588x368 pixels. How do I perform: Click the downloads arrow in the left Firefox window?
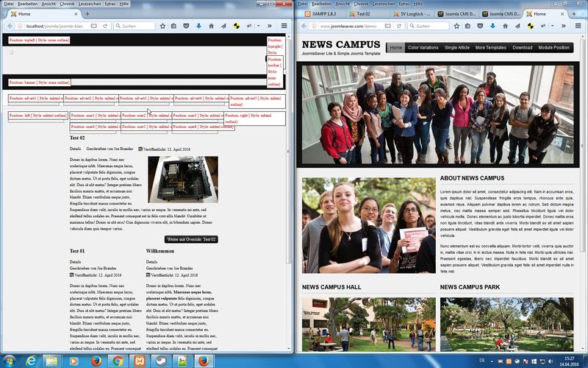point(198,26)
